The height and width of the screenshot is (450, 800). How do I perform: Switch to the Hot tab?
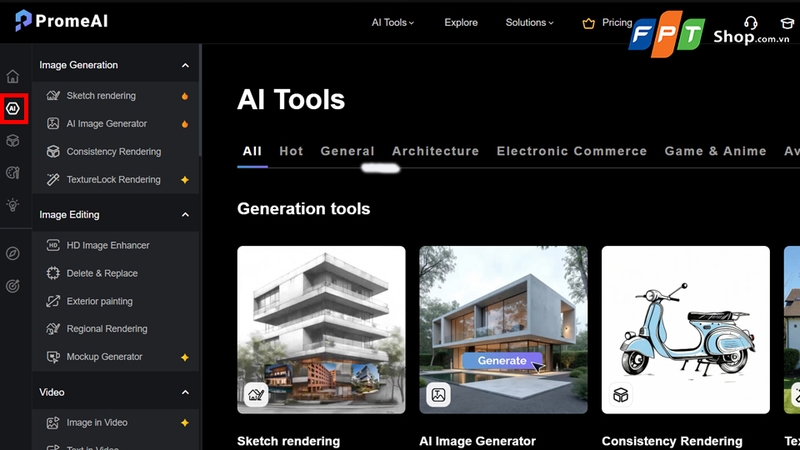291,151
